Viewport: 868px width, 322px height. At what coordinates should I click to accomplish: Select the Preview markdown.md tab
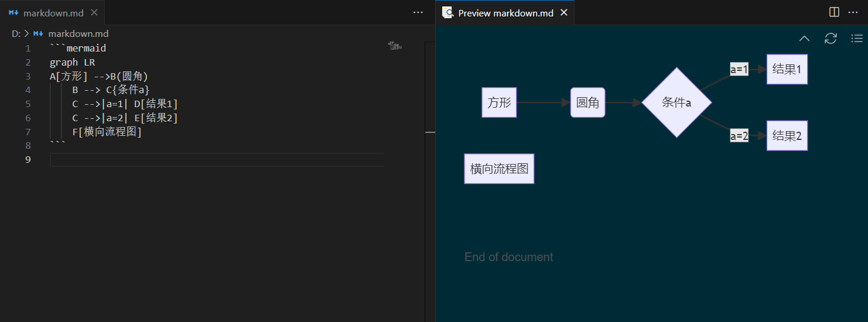[505, 13]
